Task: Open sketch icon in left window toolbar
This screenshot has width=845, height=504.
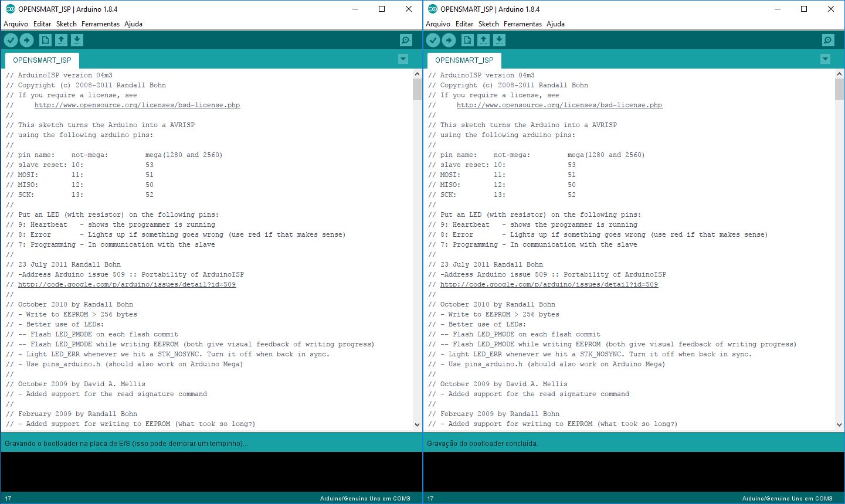Action: (x=61, y=40)
